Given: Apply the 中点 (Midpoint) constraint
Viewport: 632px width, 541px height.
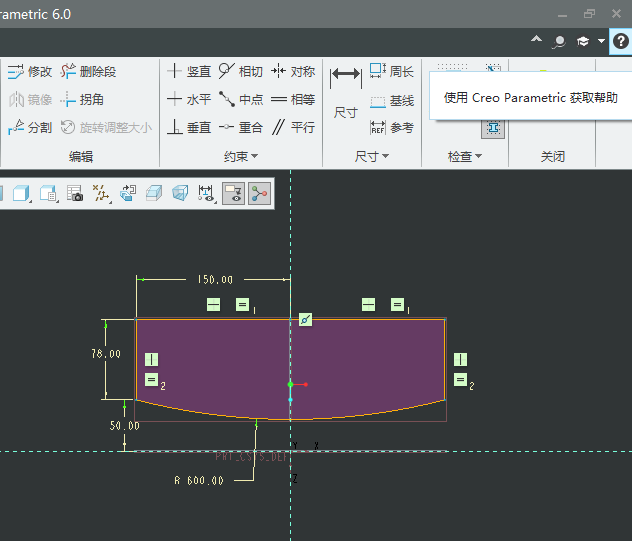Looking at the screenshot, I should 241,99.
